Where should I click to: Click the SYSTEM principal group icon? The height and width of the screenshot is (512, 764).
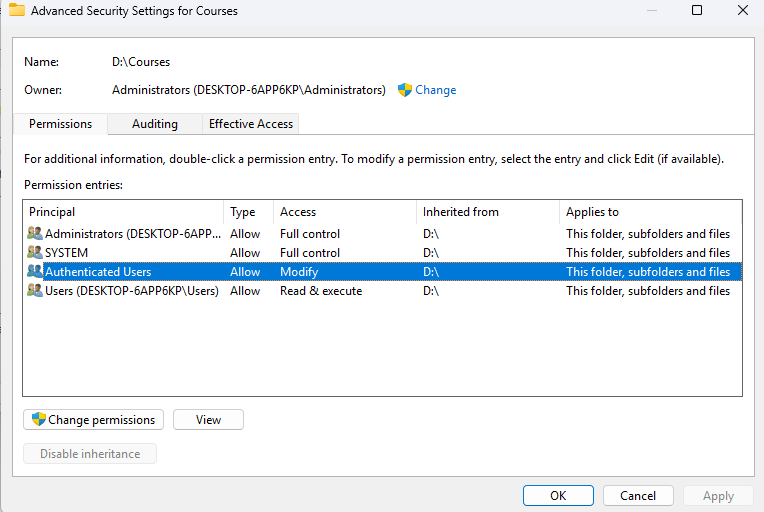(35, 253)
